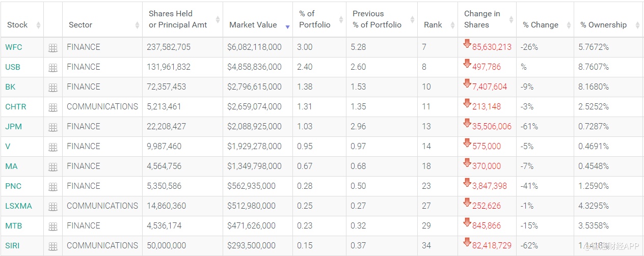Click the MTB stock symbol link
Screen dimensions: 644x256
click(x=14, y=226)
